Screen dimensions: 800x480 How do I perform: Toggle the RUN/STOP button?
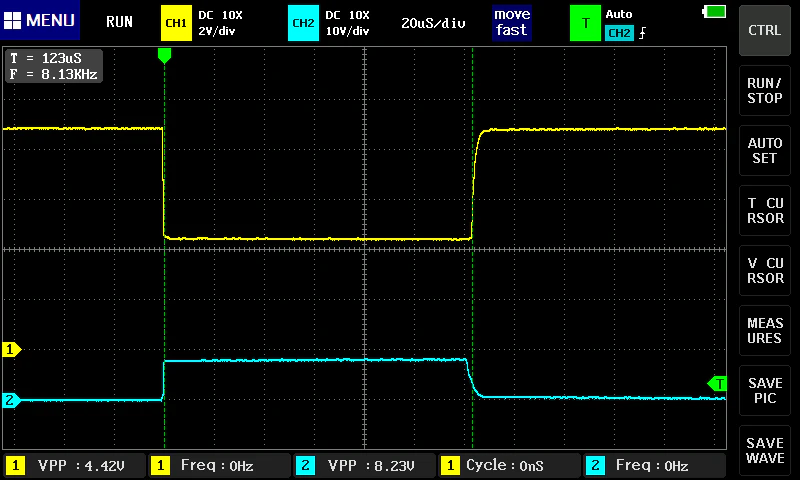pyautogui.click(x=764, y=91)
